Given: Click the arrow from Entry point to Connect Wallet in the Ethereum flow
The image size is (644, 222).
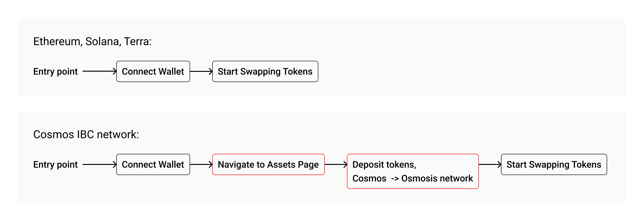Looking at the screenshot, I should 99,71.
